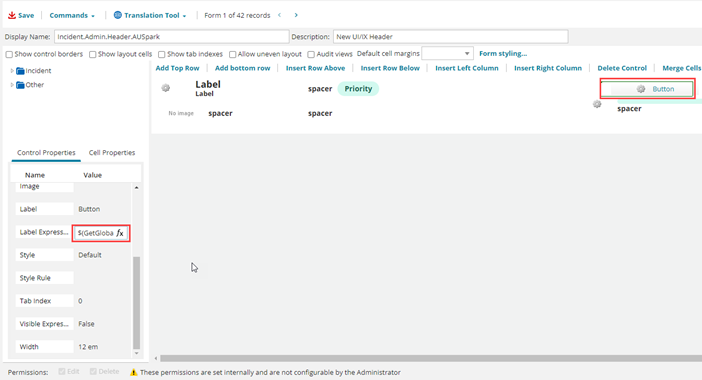The width and height of the screenshot is (702, 380).
Task: Click the Style property value Default
Action: click(x=90, y=255)
